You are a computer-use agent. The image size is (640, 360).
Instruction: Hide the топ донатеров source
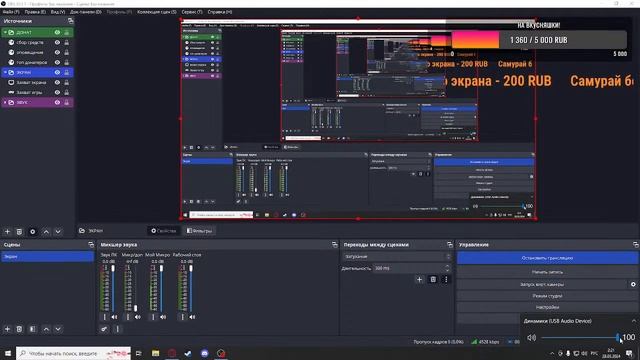tap(57, 62)
